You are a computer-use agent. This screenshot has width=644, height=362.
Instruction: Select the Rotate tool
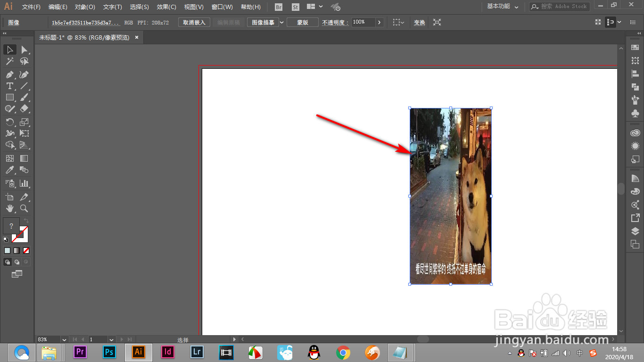tap(9, 122)
